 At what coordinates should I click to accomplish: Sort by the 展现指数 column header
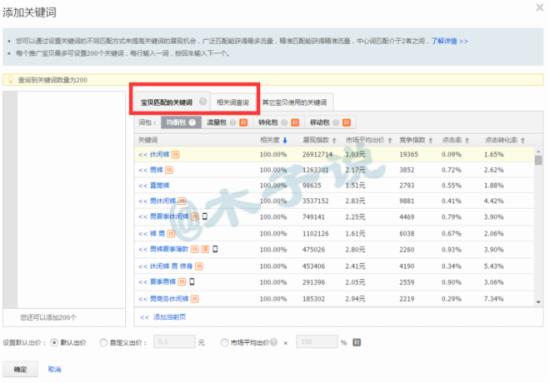(319, 140)
